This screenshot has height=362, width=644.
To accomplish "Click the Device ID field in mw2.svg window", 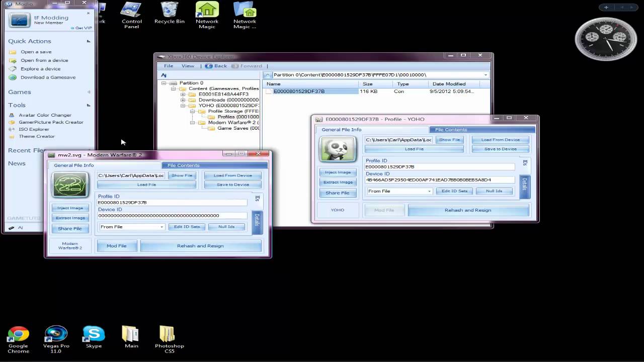I will pyautogui.click(x=172, y=216).
